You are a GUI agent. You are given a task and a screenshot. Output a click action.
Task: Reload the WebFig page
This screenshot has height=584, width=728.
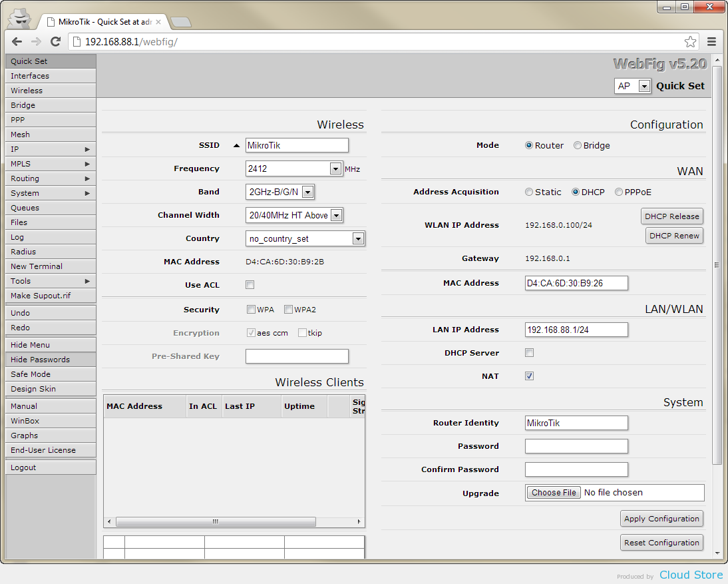[56, 42]
